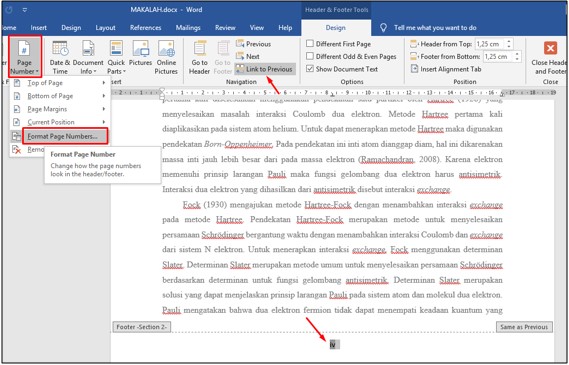Open the Page Number dropdown button
This screenshot has width=569, height=365.
25,57
